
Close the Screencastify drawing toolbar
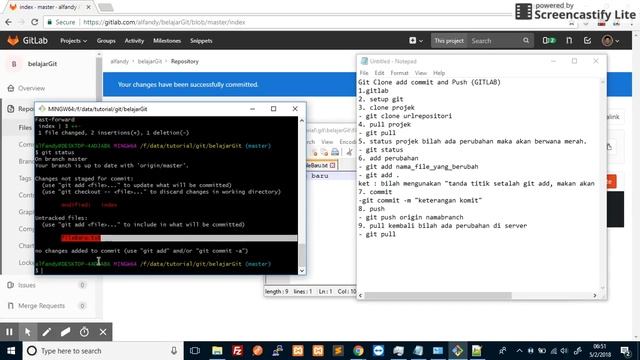pyautogui.click(x=103, y=332)
